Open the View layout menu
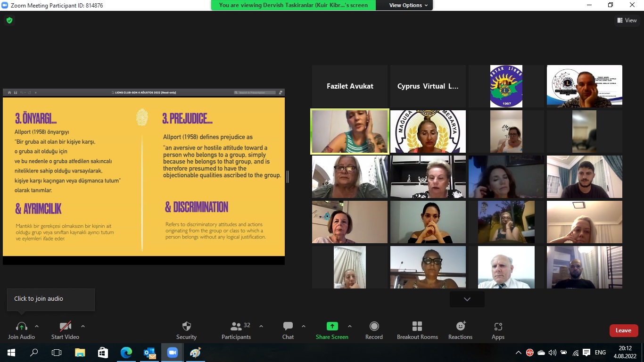Viewport: 644px width, 362px height. [627, 20]
